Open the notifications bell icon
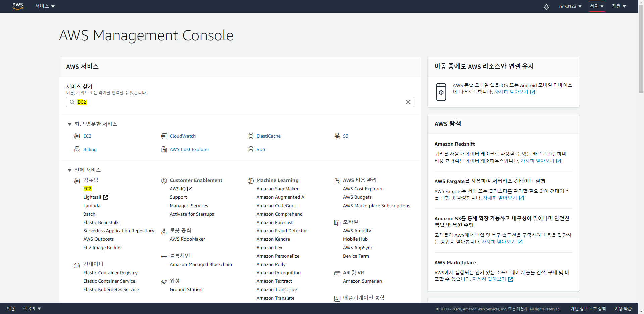644x314 pixels. 546,6
